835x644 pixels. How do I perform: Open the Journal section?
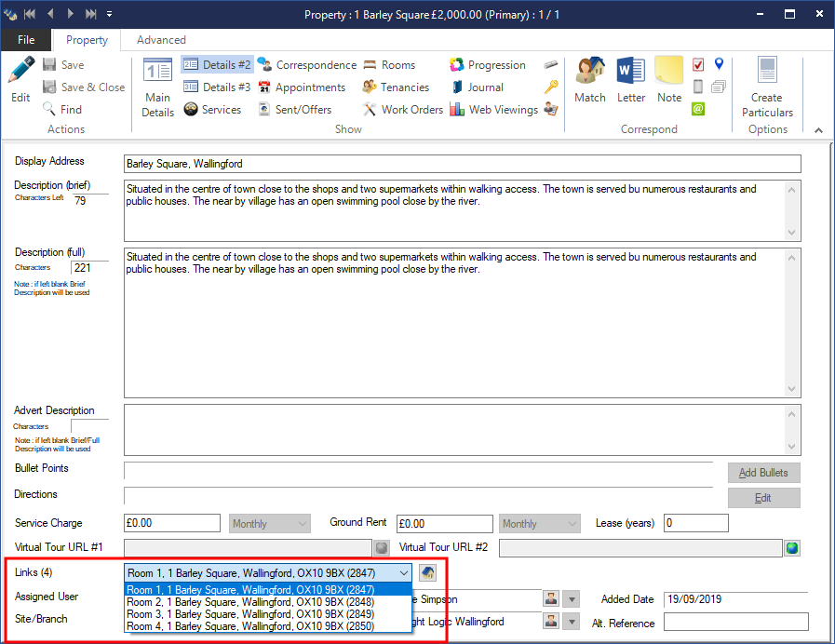coord(478,87)
